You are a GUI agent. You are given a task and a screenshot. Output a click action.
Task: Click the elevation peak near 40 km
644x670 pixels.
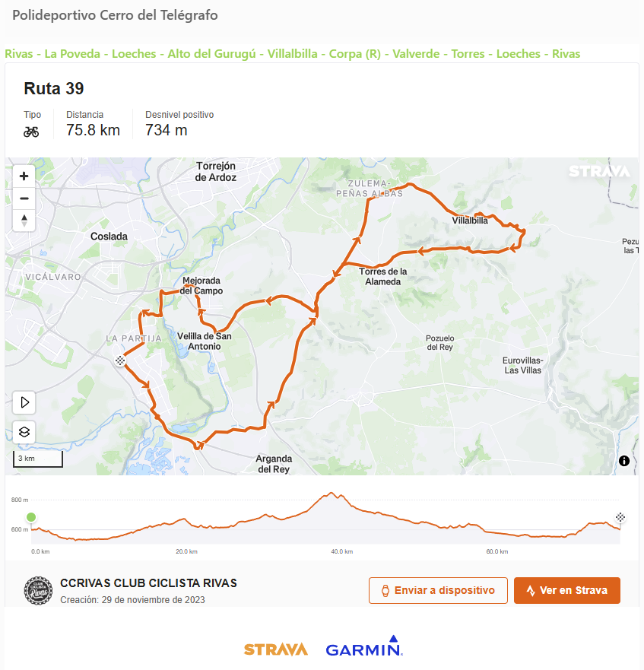point(332,494)
